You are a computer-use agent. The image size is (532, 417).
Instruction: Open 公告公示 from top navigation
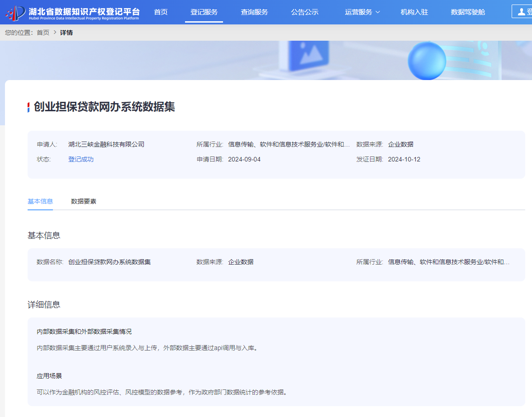coord(304,12)
